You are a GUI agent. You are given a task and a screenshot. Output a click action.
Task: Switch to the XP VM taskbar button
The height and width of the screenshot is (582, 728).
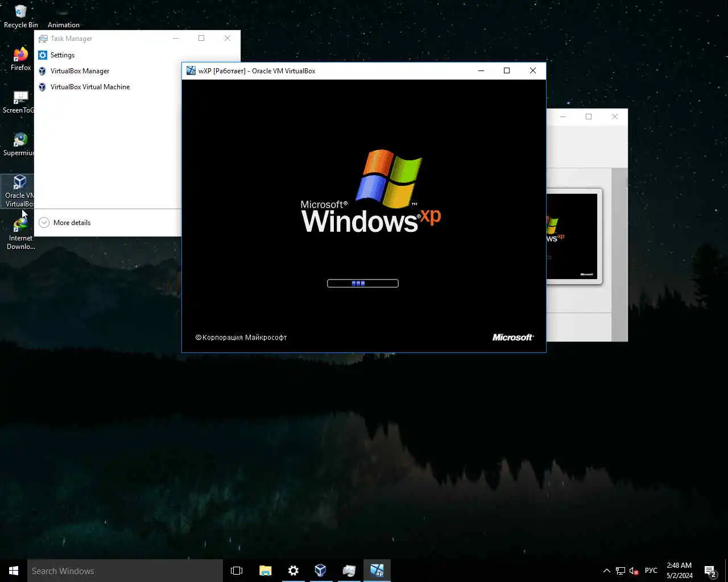click(x=377, y=571)
